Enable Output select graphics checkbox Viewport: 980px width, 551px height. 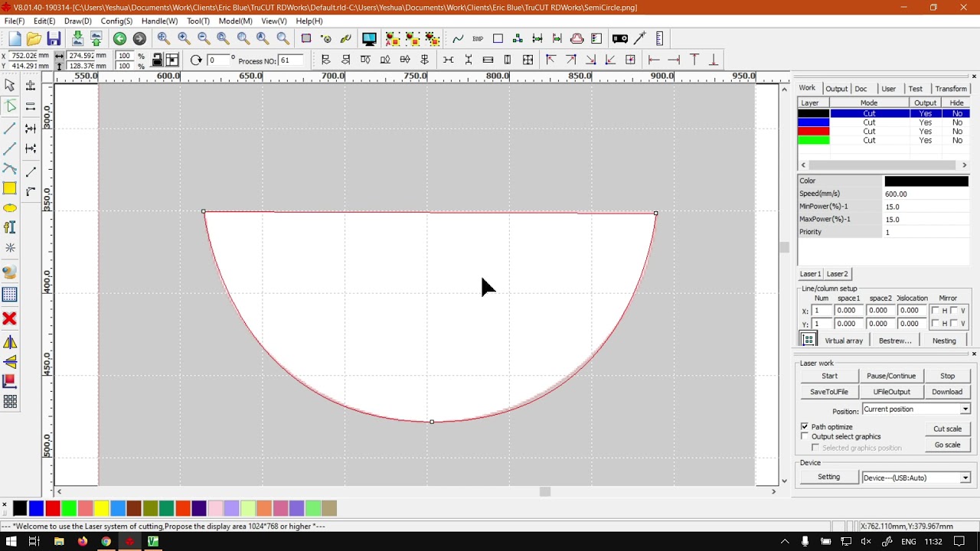click(x=805, y=436)
